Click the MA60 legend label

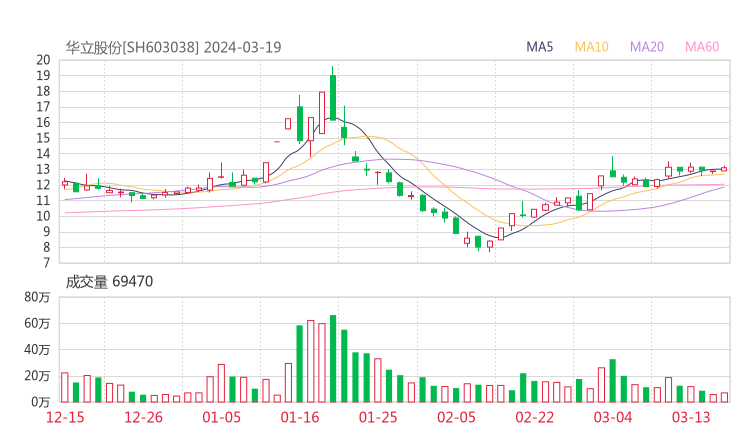702,47
